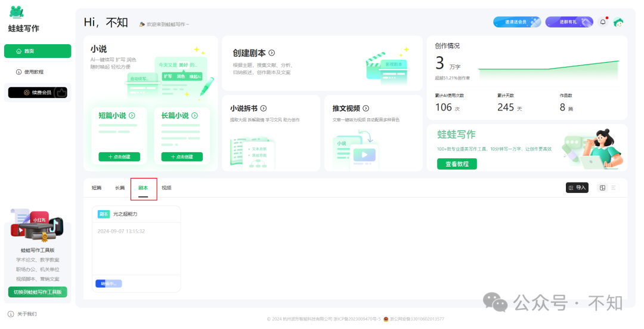Image resolution: width=644 pixels, height=329 pixels.
Task: Switch to list view icon
Action: [614, 187]
